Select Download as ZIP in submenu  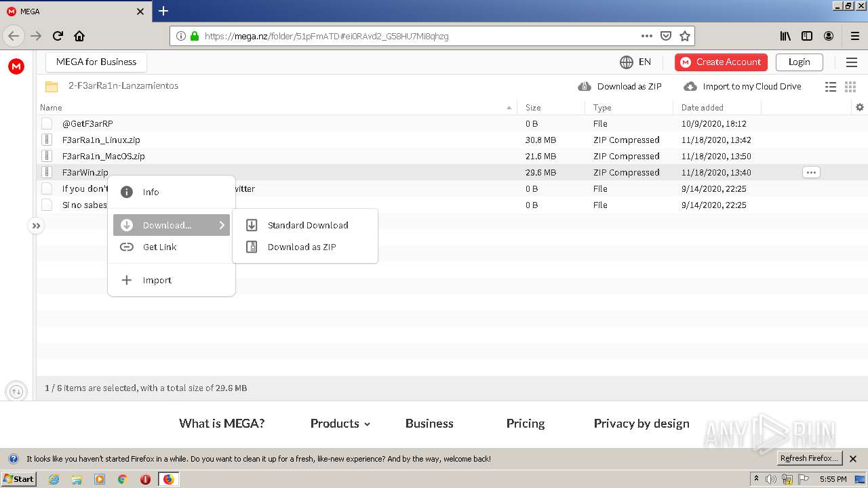(x=305, y=247)
